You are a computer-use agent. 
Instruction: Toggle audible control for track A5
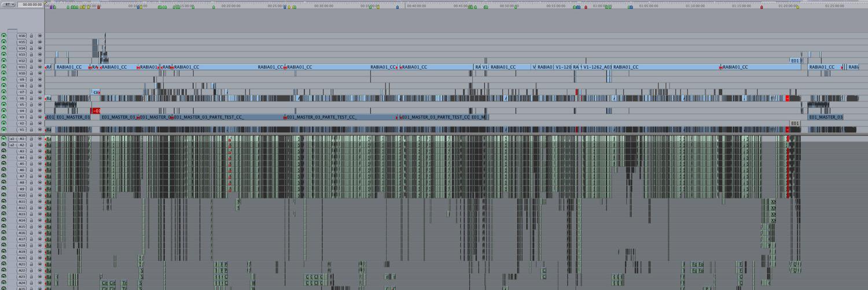[x=3, y=164]
